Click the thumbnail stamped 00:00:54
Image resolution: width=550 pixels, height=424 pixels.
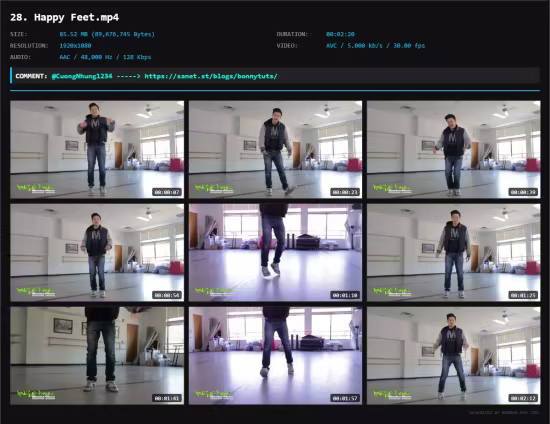pos(97,253)
